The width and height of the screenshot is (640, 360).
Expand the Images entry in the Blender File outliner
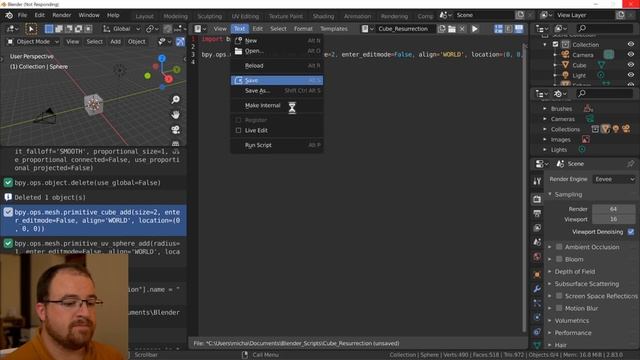pyautogui.click(x=545, y=139)
